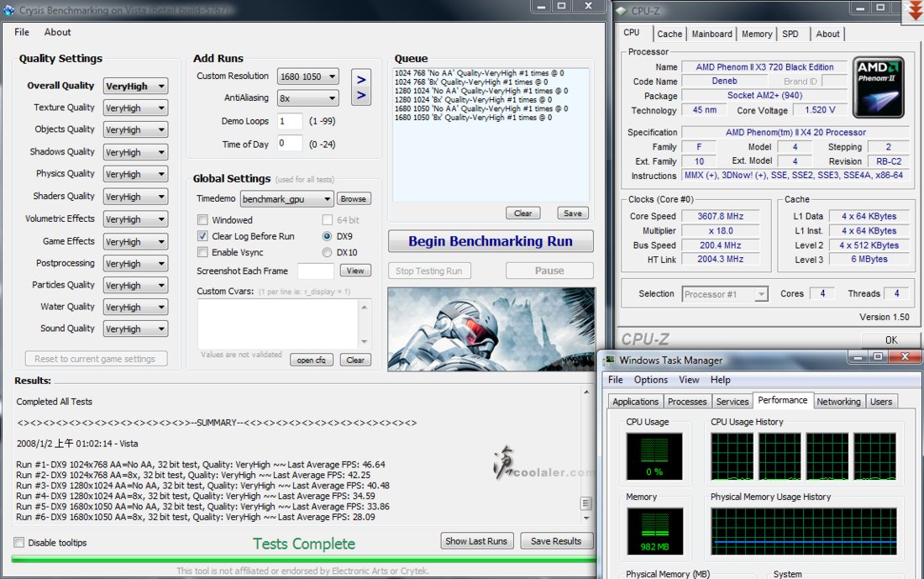The width and height of the screenshot is (924, 579).
Task: Check Disable tooltips
Action: pyautogui.click(x=19, y=542)
